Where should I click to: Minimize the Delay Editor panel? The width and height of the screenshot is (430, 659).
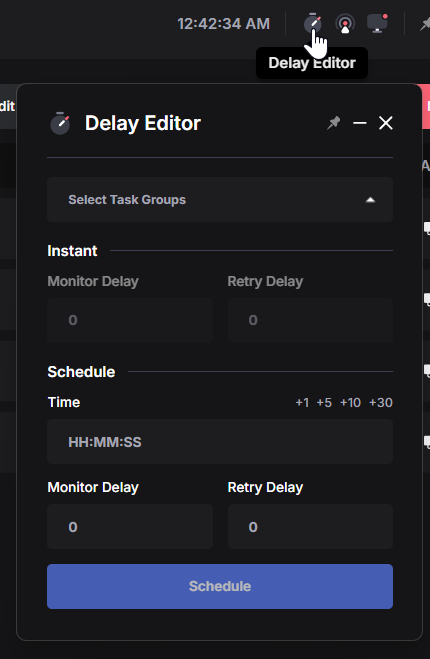pyautogui.click(x=360, y=123)
